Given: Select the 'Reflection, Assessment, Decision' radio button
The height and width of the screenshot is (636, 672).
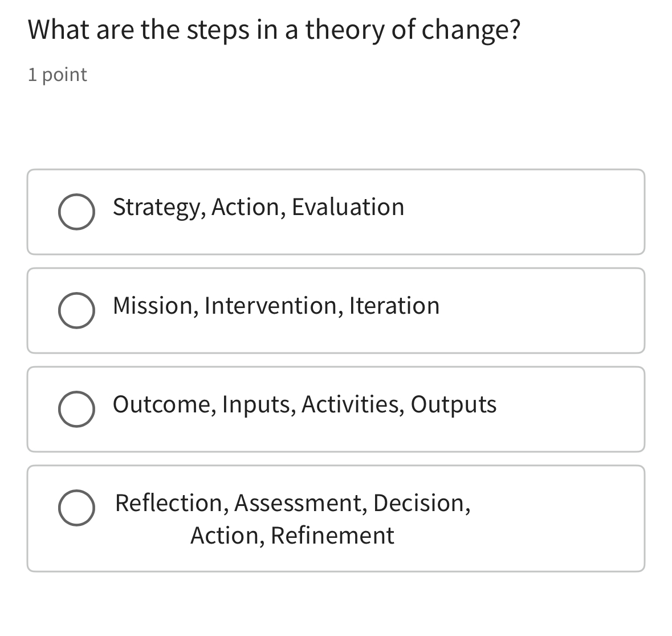Looking at the screenshot, I should tap(76, 508).
